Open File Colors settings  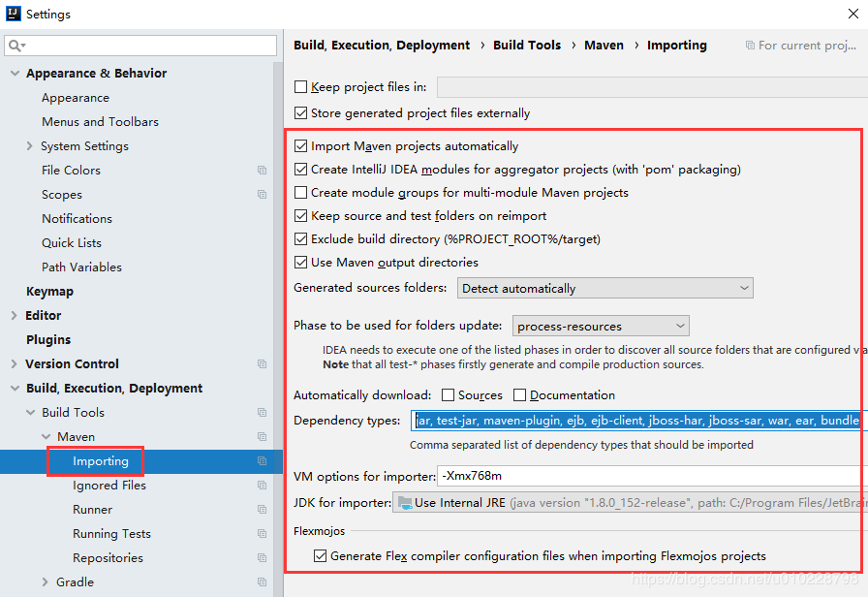coord(71,171)
